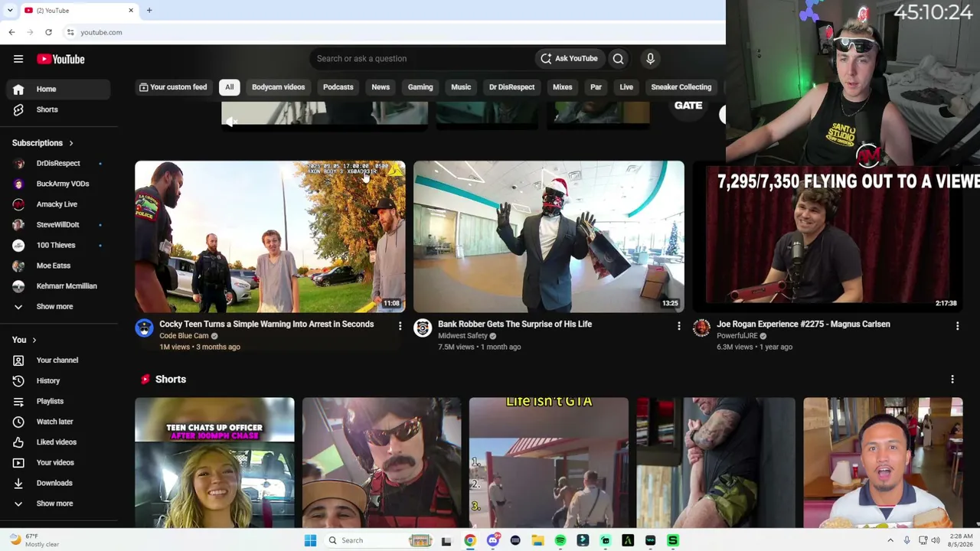Focus the YouTube search box
Image resolution: width=980 pixels, height=551 pixels.
click(x=423, y=58)
